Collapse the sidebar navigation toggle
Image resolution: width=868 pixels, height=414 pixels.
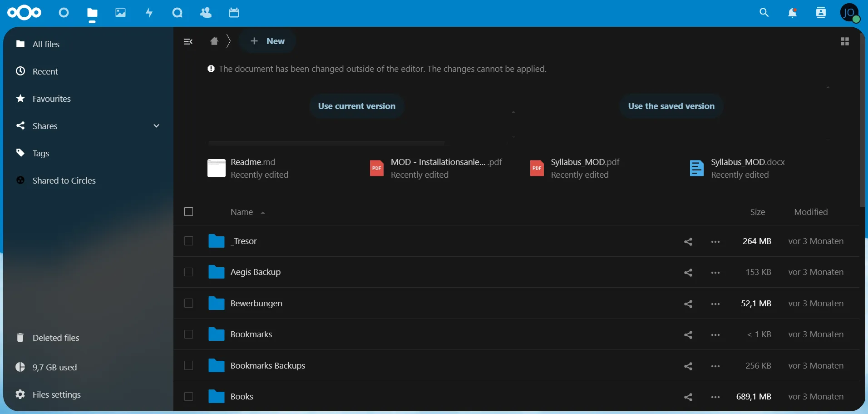(x=188, y=42)
